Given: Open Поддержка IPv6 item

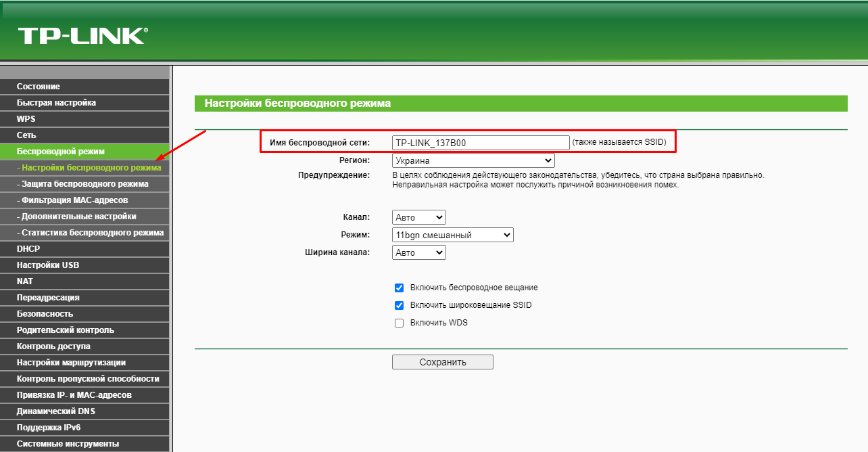Looking at the screenshot, I should coord(85,428).
